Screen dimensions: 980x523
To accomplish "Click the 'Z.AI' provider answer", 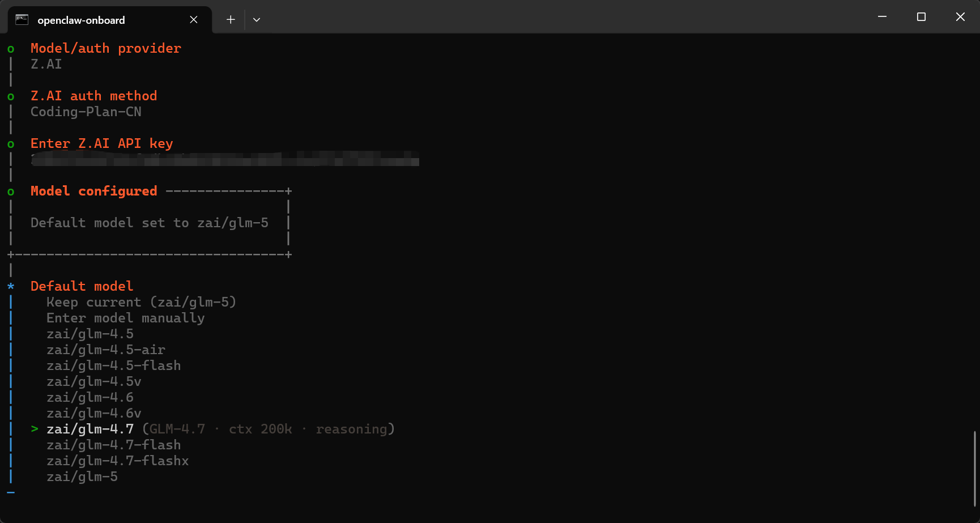I will click(x=46, y=64).
